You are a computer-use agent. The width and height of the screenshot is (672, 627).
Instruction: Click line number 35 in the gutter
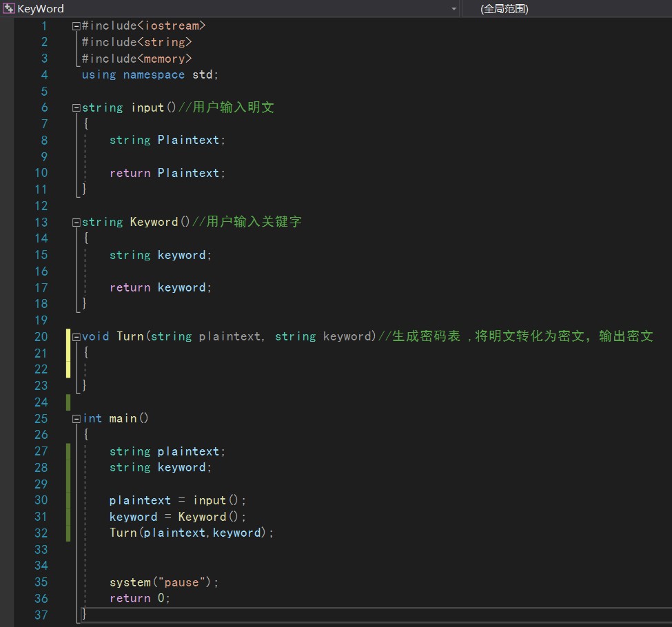pyautogui.click(x=41, y=582)
